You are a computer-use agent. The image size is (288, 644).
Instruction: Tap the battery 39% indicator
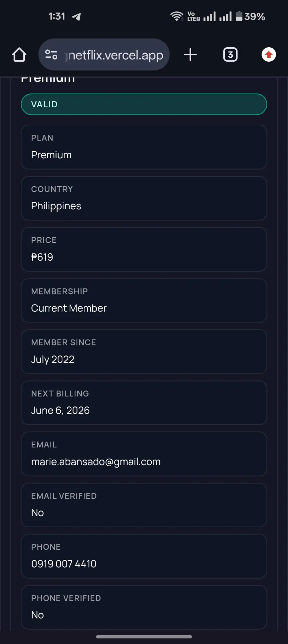click(250, 16)
